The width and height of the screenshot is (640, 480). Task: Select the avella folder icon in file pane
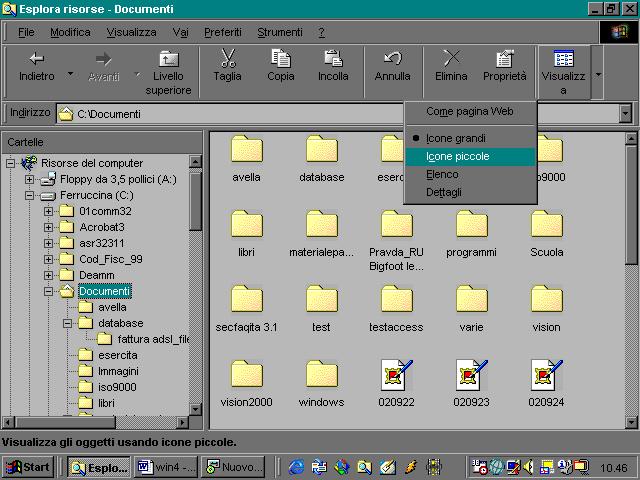click(x=247, y=149)
